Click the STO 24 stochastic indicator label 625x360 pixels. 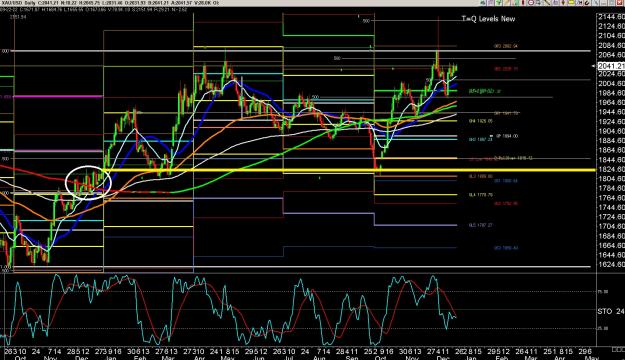611,311
